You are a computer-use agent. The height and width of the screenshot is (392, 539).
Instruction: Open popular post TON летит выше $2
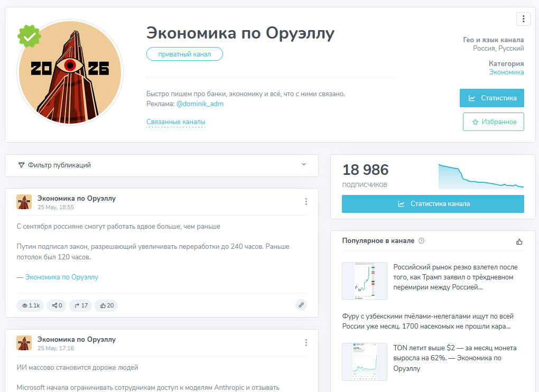coord(454,358)
